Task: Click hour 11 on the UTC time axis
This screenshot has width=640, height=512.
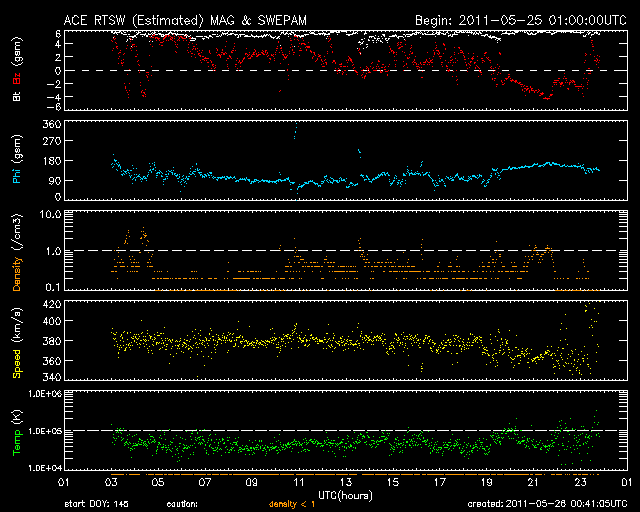Action: [299, 482]
